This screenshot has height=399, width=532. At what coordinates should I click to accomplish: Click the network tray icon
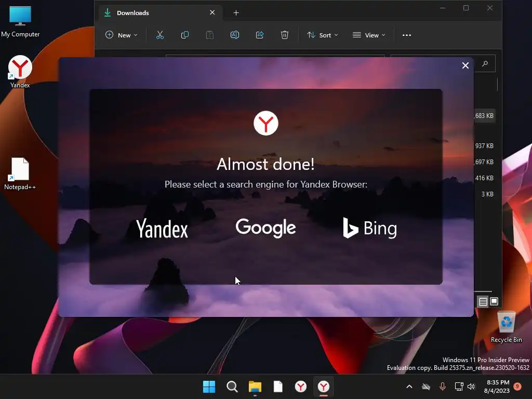point(459,387)
